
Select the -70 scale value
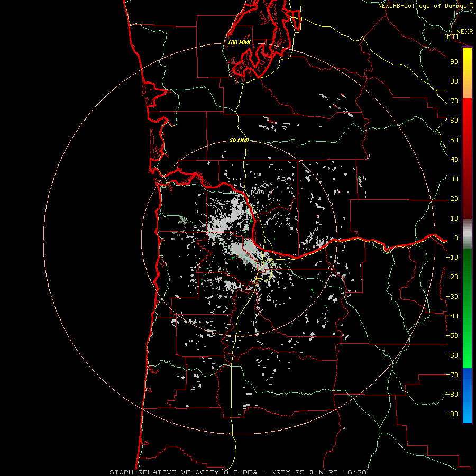point(452,375)
